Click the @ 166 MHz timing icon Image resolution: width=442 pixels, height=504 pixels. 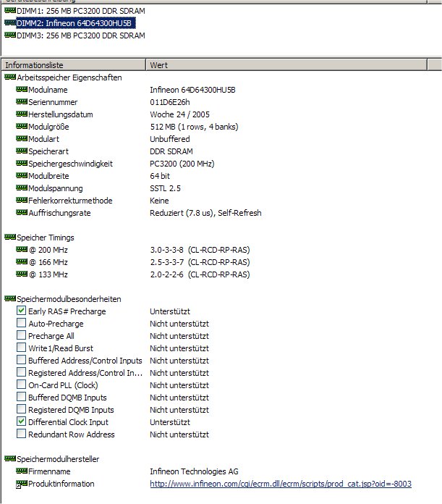[x=22, y=261]
